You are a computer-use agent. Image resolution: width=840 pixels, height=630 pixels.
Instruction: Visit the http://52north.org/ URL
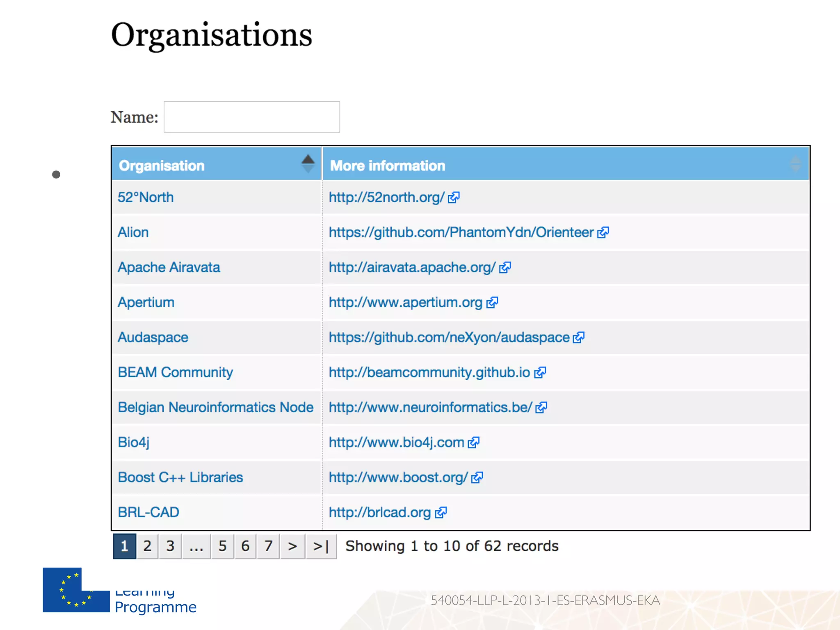click(387, 198)
